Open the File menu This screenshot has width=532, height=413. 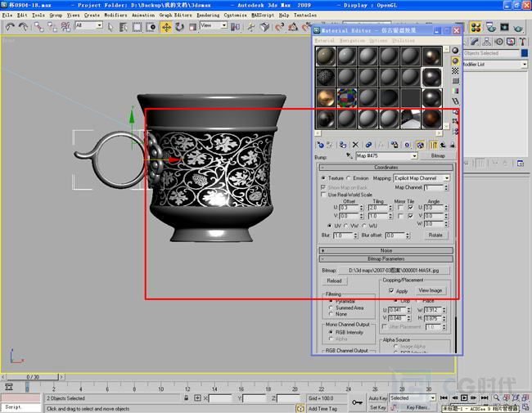click(x=7, y=16)
